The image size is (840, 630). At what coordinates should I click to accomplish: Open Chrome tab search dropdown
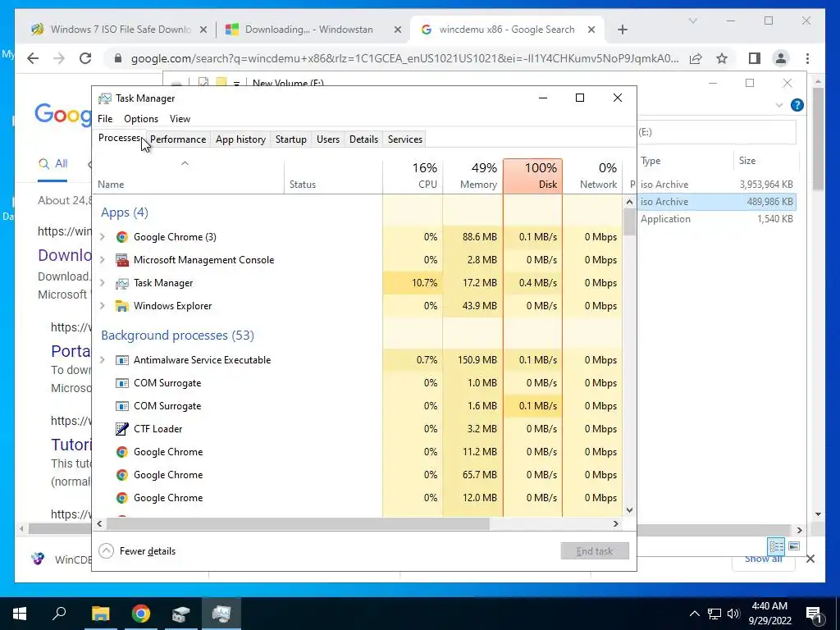tap(692, 21)
